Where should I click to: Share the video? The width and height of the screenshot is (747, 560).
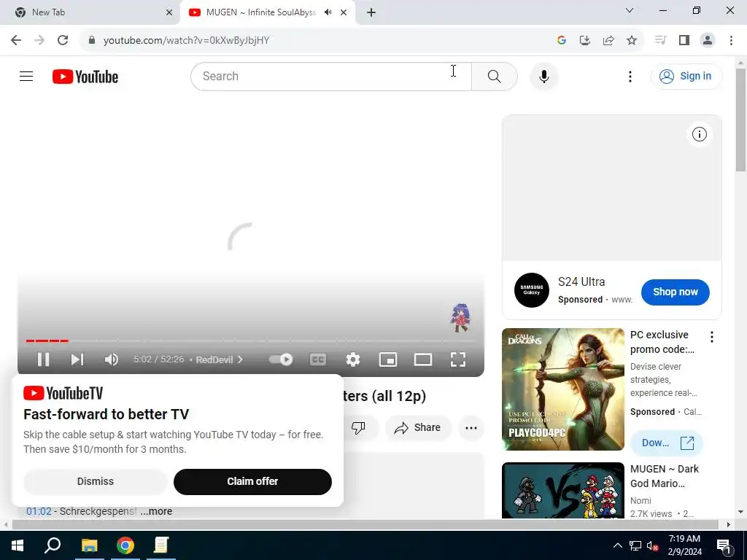[x=418, y=427]
